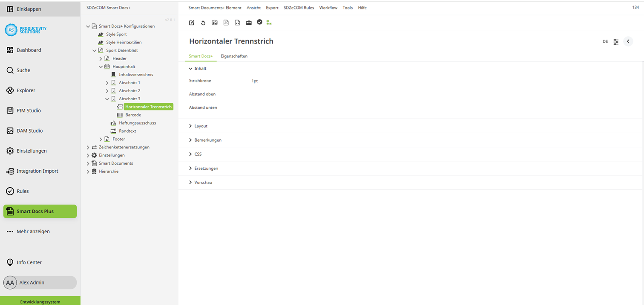Export as PDF using the PDF file icon
This screenshot has width=644, height=305.
pyautogui.click(x=226, y=23)
